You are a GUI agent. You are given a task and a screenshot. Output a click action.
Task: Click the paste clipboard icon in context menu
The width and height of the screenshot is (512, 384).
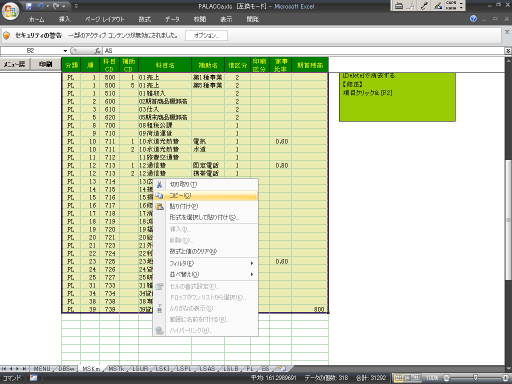[160, 207]
